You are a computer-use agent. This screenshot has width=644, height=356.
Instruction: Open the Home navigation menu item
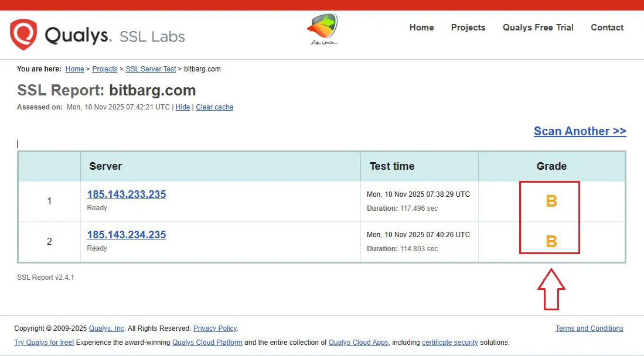pos(421,28)
